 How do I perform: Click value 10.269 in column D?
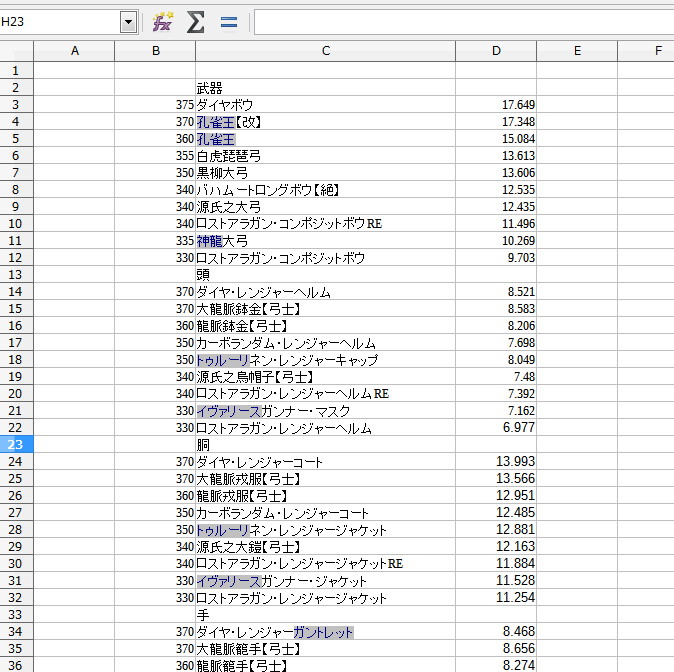[518, 240]
